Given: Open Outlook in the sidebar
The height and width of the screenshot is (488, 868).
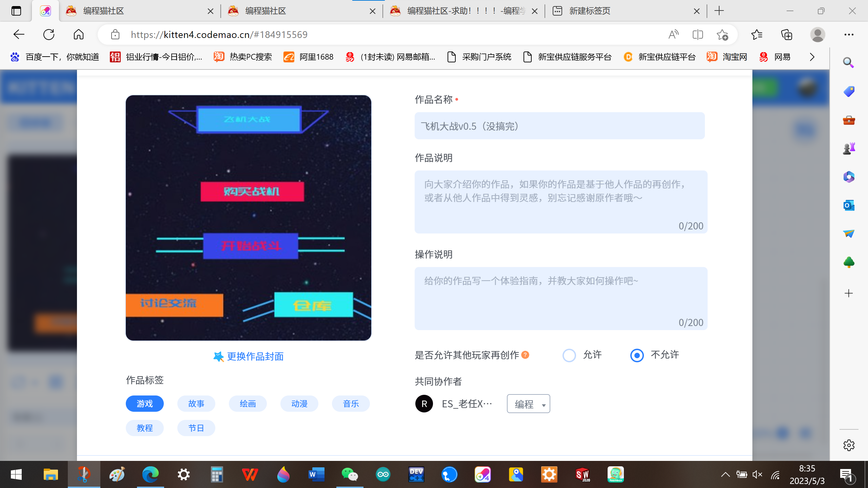Looking at the screenshot, I should point(849,205).
